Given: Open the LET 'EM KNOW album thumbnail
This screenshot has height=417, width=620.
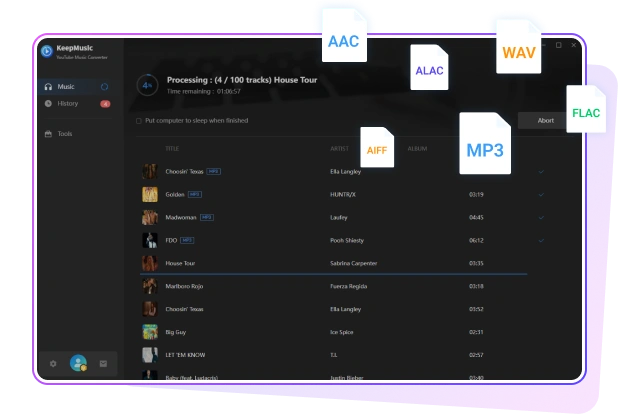Looking at the screenshot, I should pyautogui.click(x=150, y=355).
